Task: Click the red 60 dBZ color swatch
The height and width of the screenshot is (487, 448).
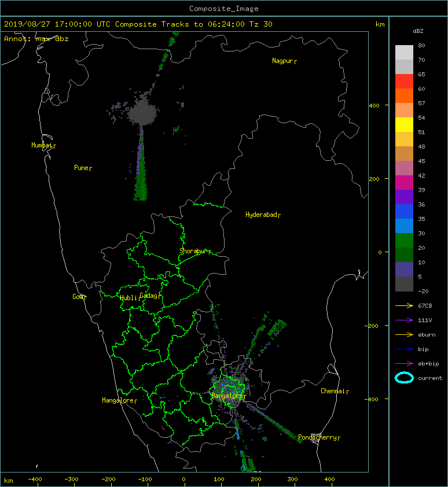Action: click(x=404, y=81)
